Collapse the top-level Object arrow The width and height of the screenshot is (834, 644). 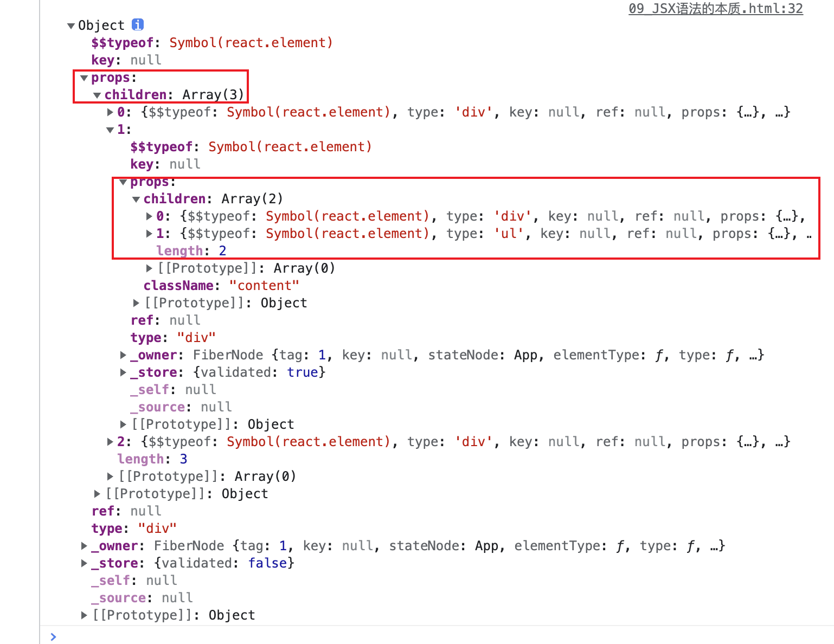71,25
